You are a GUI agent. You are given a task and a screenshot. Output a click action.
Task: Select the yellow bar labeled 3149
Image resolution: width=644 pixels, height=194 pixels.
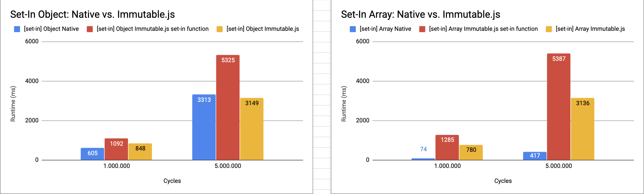pyautogui.click(x=252, y=129)
